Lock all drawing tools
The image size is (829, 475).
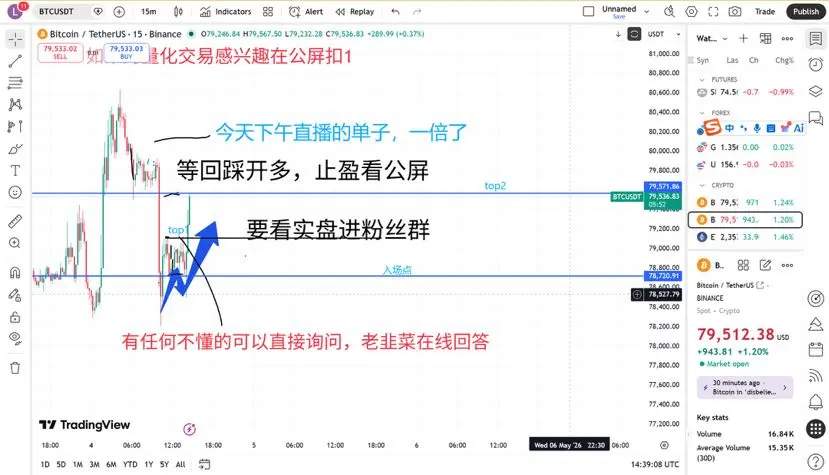[15, 317]
